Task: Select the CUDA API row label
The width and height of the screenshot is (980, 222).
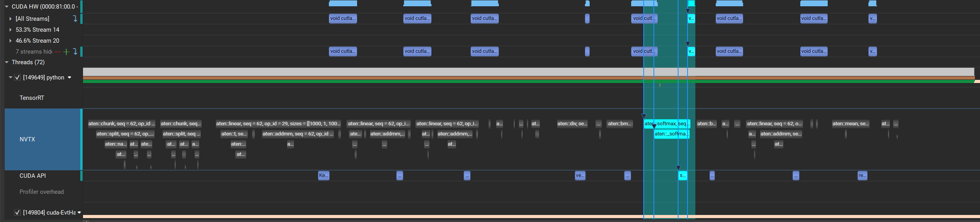Action: point(32,176)
